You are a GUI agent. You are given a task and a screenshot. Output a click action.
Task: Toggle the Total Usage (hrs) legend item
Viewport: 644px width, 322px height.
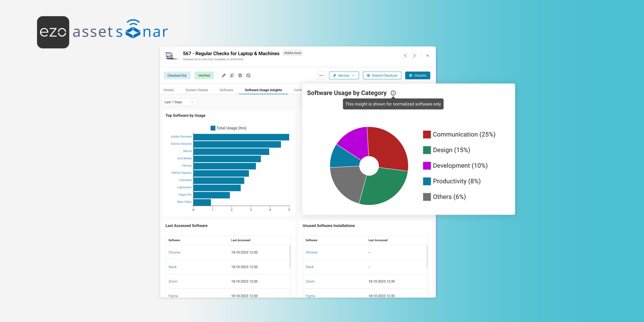click(x=228, y=128)
